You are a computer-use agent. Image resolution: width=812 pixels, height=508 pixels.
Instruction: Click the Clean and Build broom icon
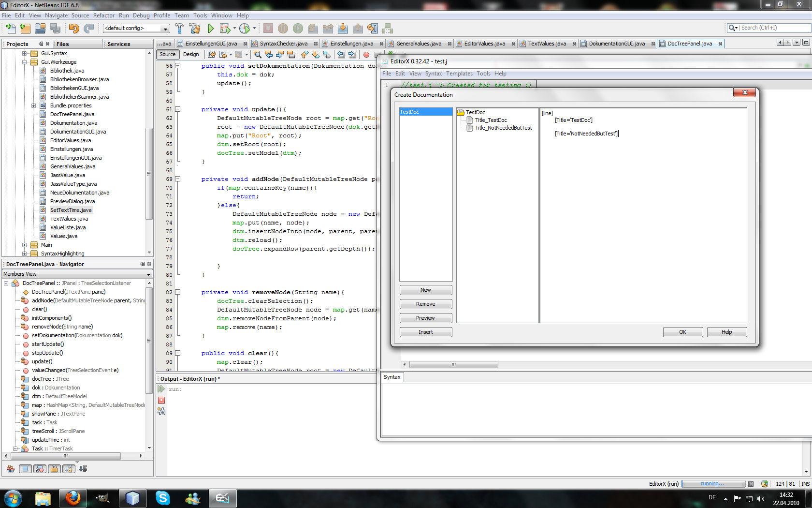(x=195, y=29)
